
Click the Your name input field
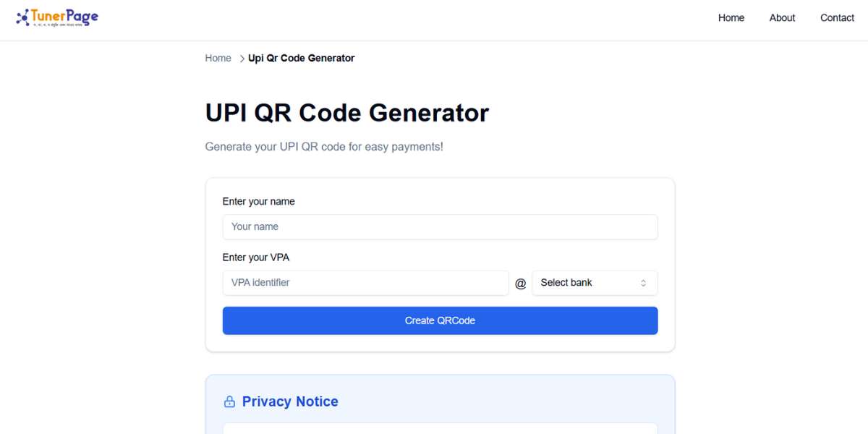click(440, 226)
